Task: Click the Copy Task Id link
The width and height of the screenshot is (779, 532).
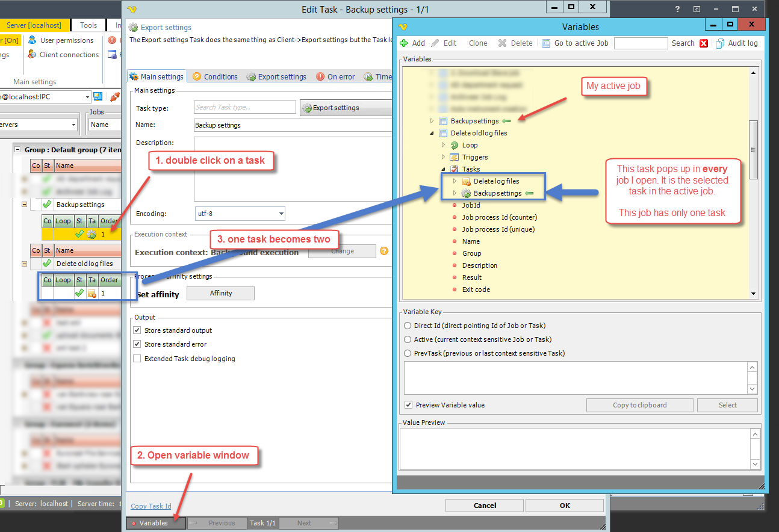Action: (151, 506)
